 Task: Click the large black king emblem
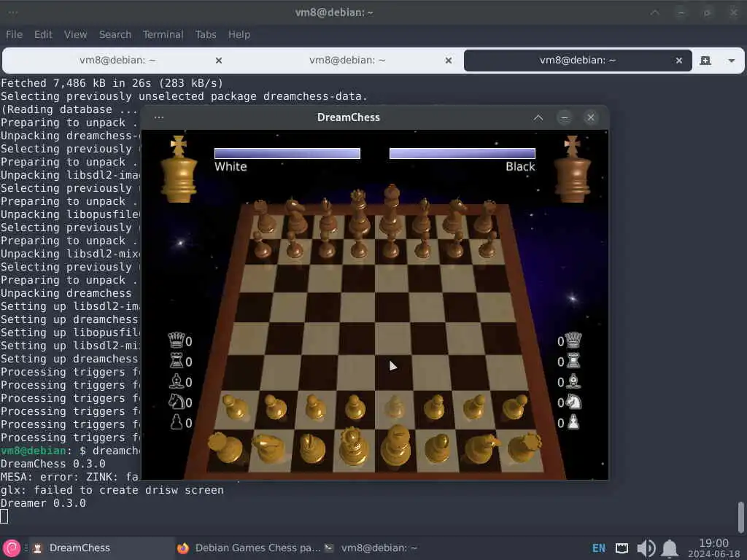tap(572, 169)
